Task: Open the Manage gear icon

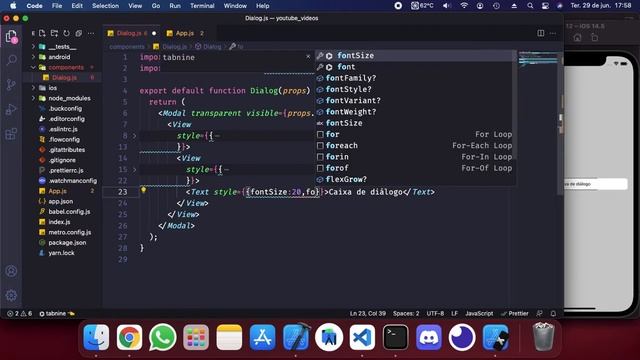Action: click(x=11, y=295)
